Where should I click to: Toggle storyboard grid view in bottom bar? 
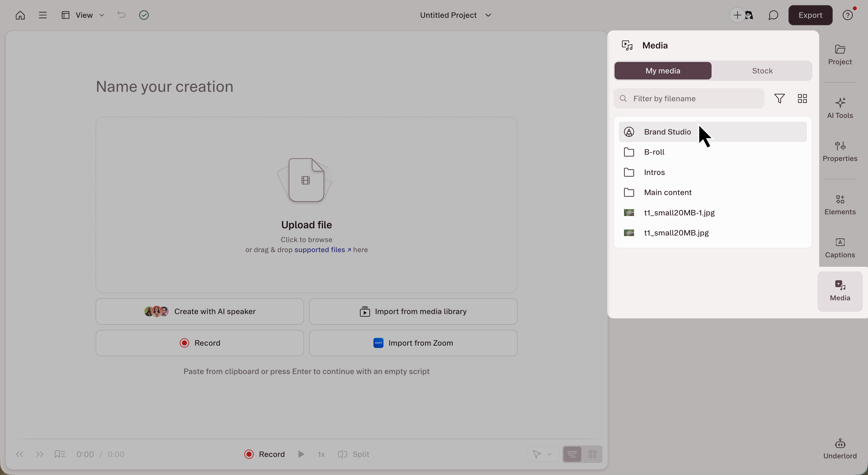(592, 454)
